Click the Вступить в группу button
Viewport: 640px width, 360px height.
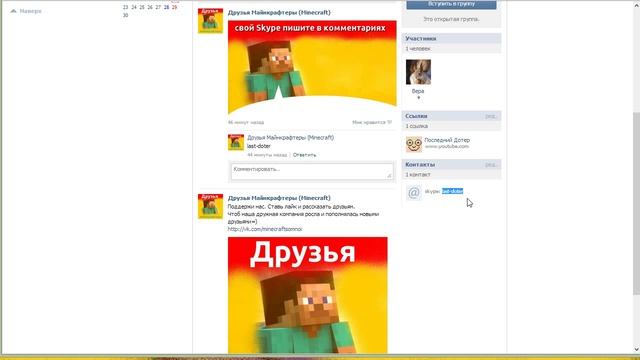451,4
